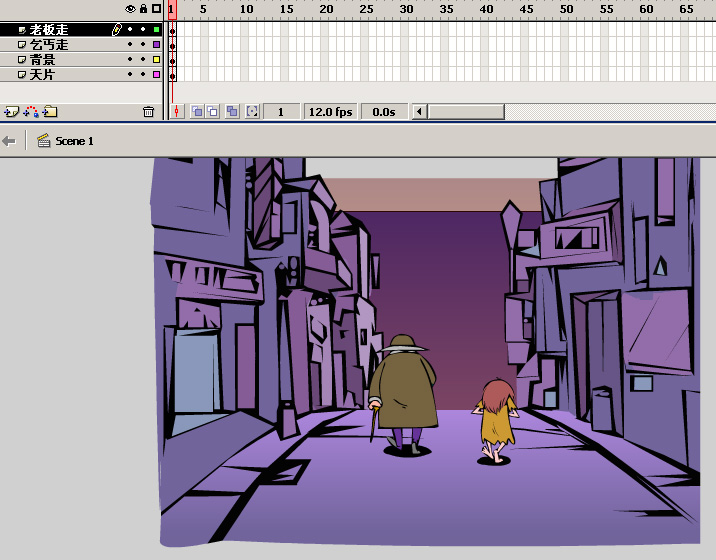The width and height of the screenshot is (716, 560).
Task: Click the padlock icon for all layers
Action: pos(143,9)
